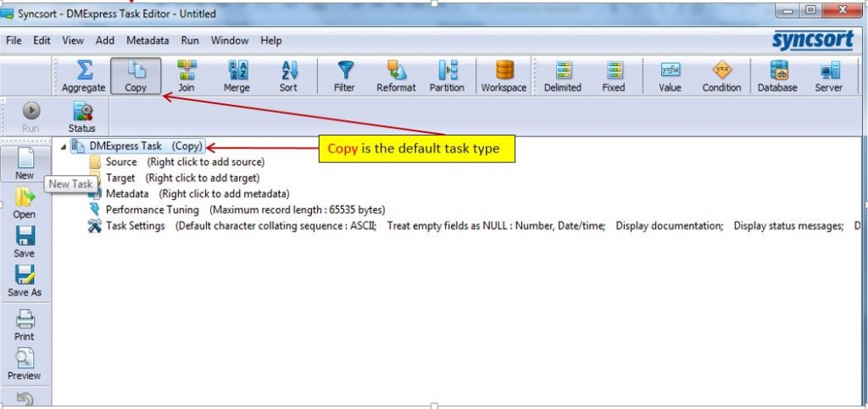Print the task
This screenshot has height=409, width=868.
[x=25, y=325]
